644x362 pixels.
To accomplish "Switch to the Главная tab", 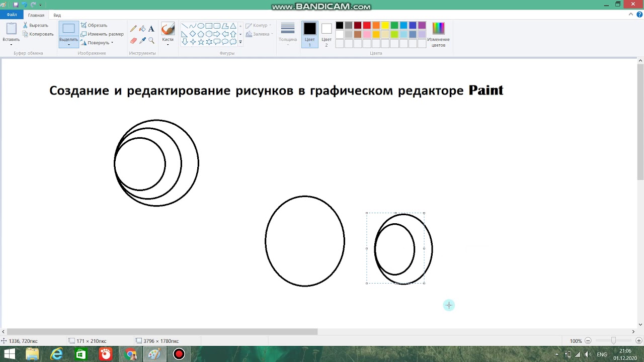I will pyautogui.click(x=36, y=15).
